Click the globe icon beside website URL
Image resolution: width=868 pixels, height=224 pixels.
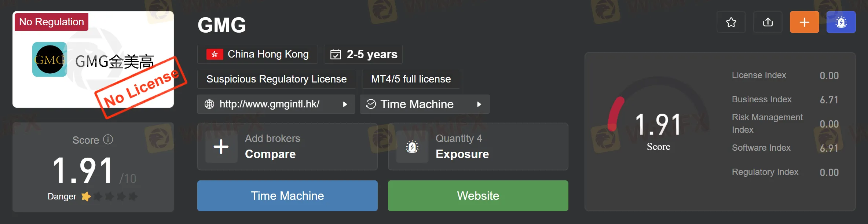(x=209, y=104)
